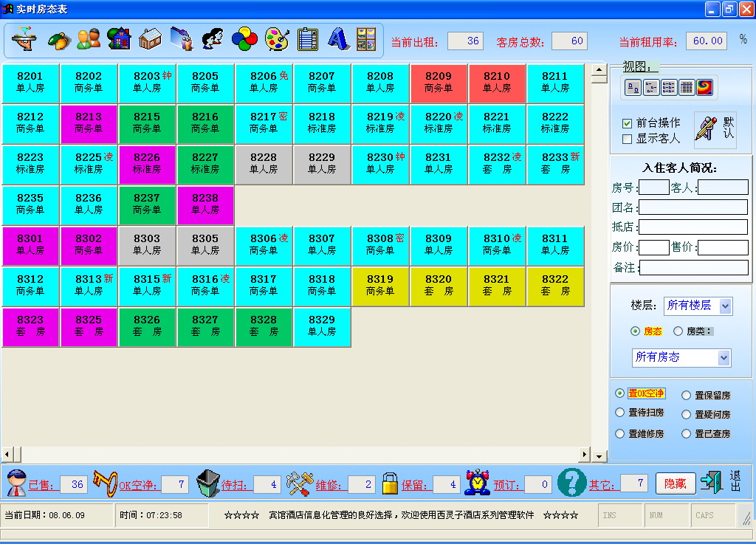
Task: Click the 团名 group name input field
Action: [693, 207]
